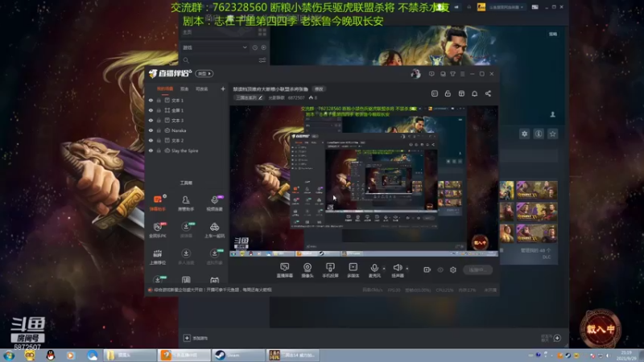
Task: Favorite the game with the Steam star icon
Action: point(552,134)
